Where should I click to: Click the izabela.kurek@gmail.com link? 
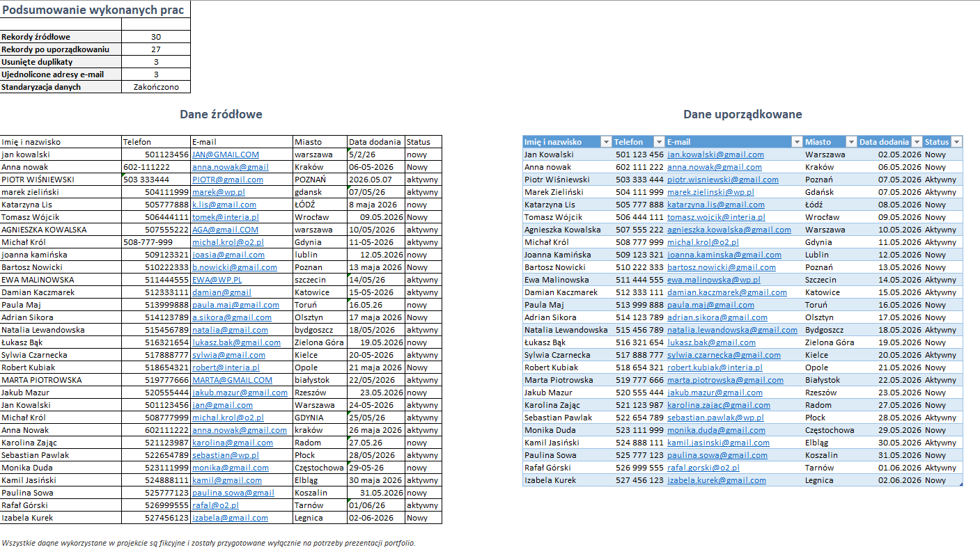[x=717, y=480]
